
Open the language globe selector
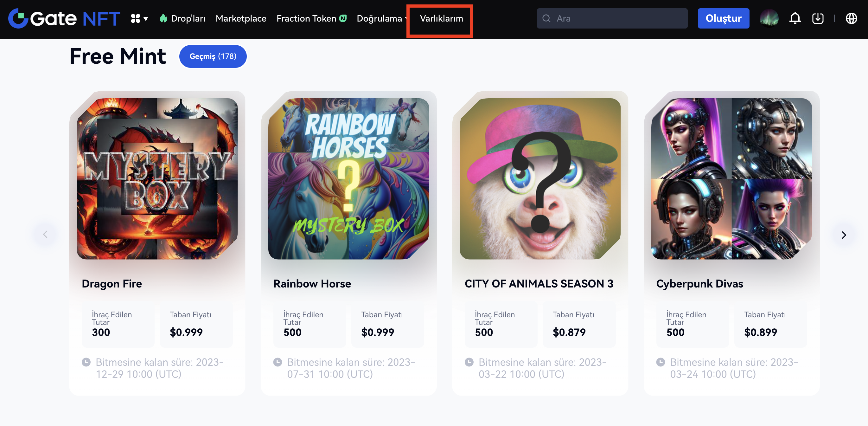[x=851, y=18]
